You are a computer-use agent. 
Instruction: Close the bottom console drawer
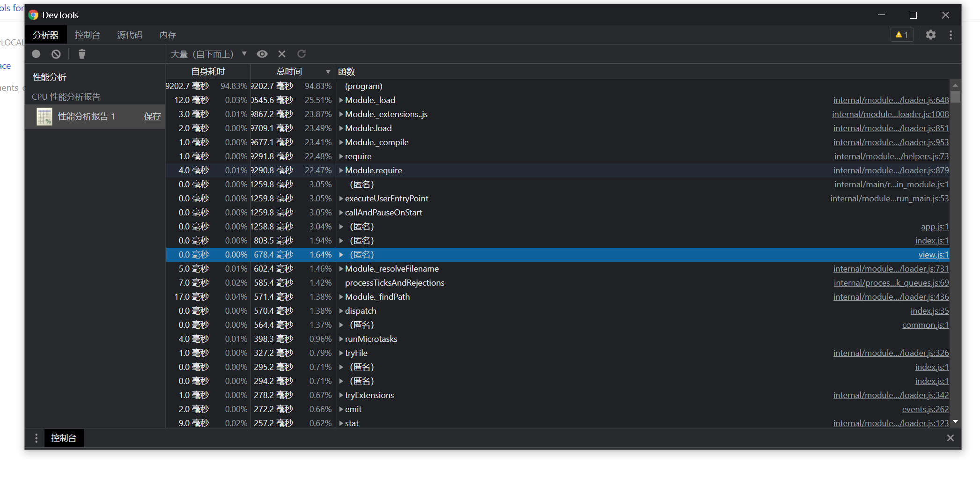(950, 438)
